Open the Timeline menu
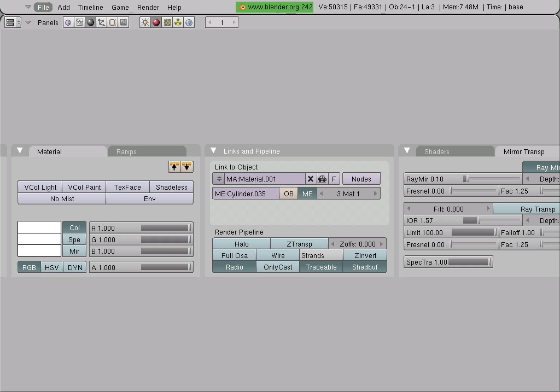The image size is (560, 392). [91, 7]
